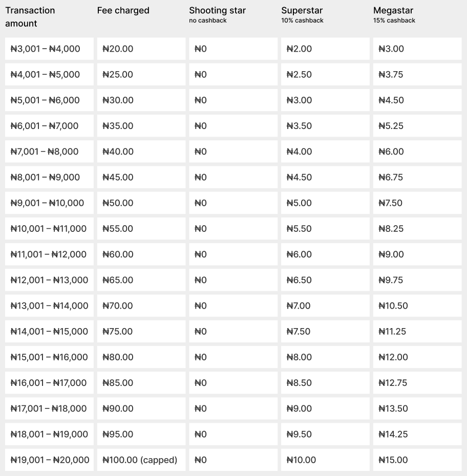
Task: Click the Fee charged column header
Action: 123,10
